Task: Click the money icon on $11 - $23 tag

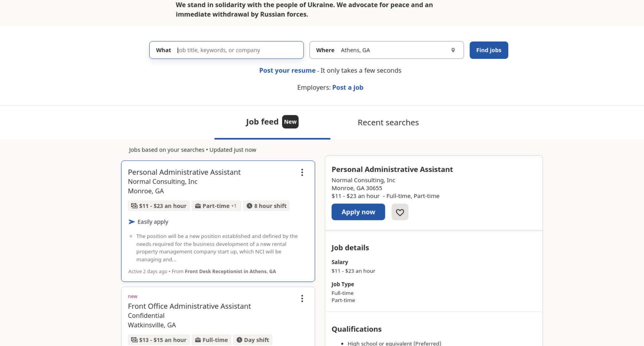Action: [134, 206]
